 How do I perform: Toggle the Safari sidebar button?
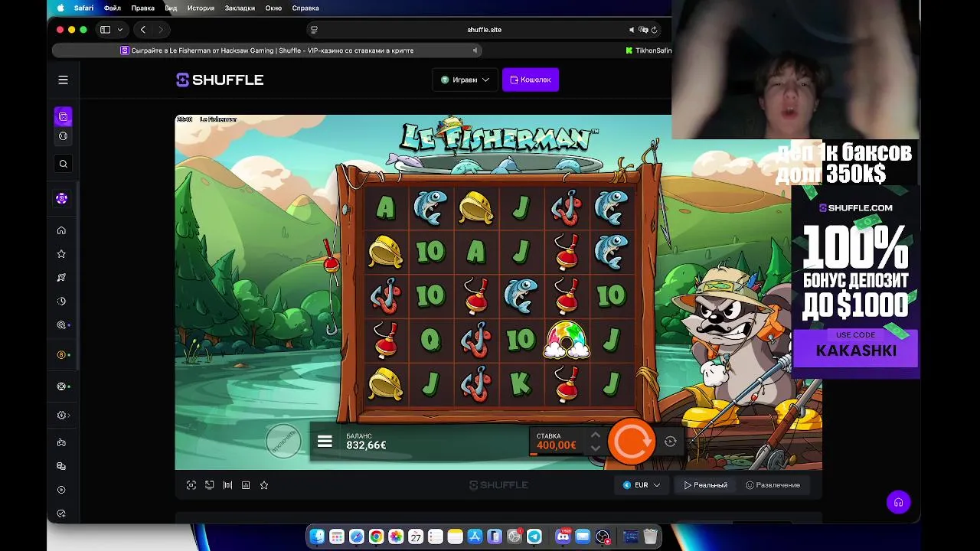point(106,30)
